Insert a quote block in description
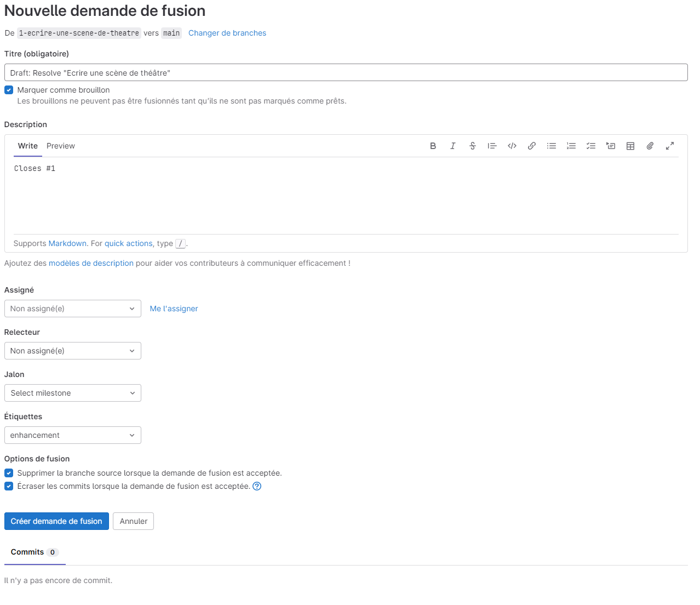Image resolution: width=700 pixels, height=605 pixels. (492, 146)
